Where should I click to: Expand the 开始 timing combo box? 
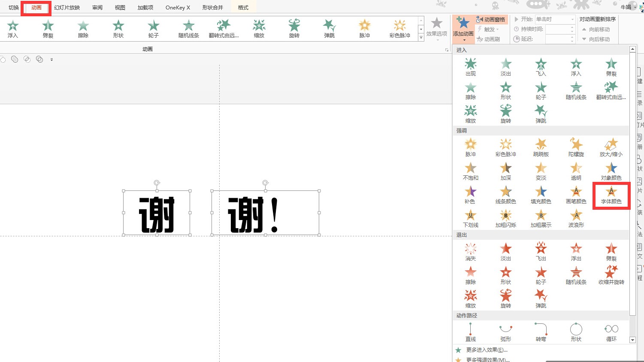click(x=572, y=19)
